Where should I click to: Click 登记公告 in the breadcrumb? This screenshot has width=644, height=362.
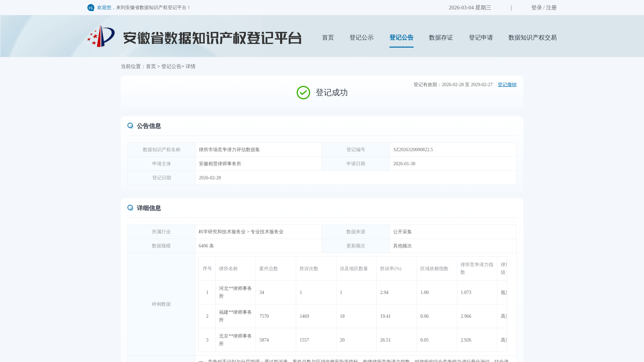coord(171,66)
